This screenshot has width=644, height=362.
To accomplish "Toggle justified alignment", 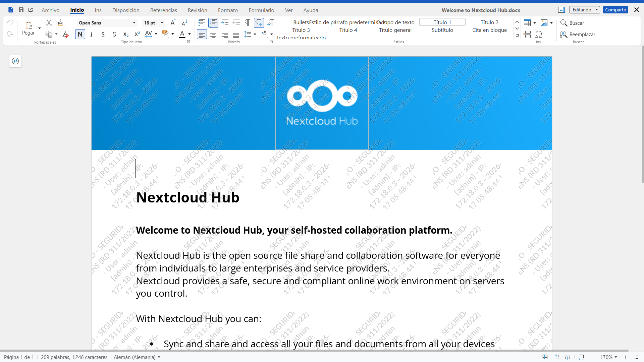I will [x=236, y=34].
